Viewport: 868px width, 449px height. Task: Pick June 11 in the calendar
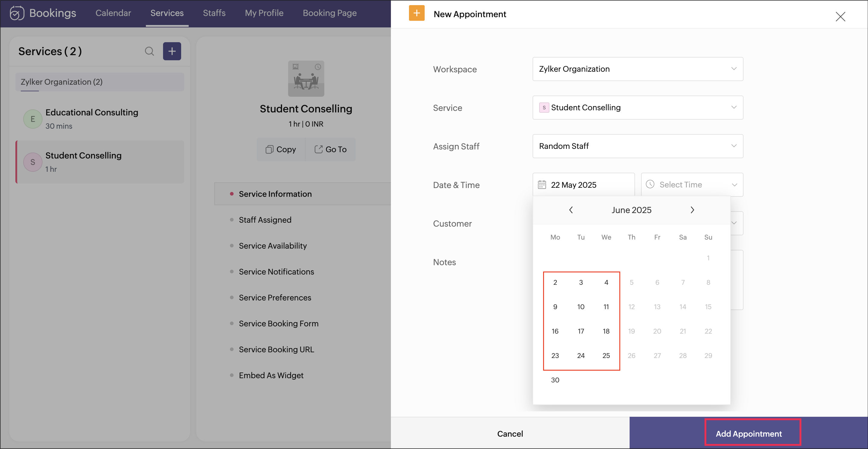[x=606, y=307]
